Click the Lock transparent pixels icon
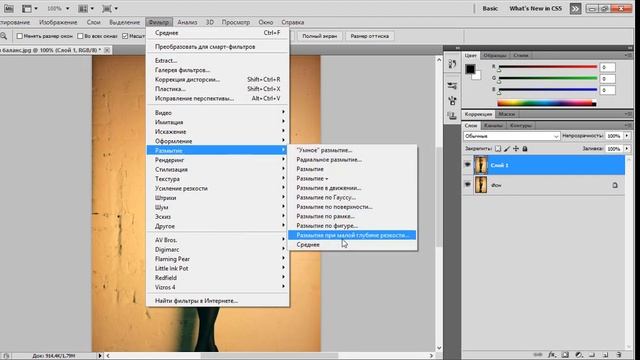The height and width of the screenshot is (360, 640). tap(498, 149)
